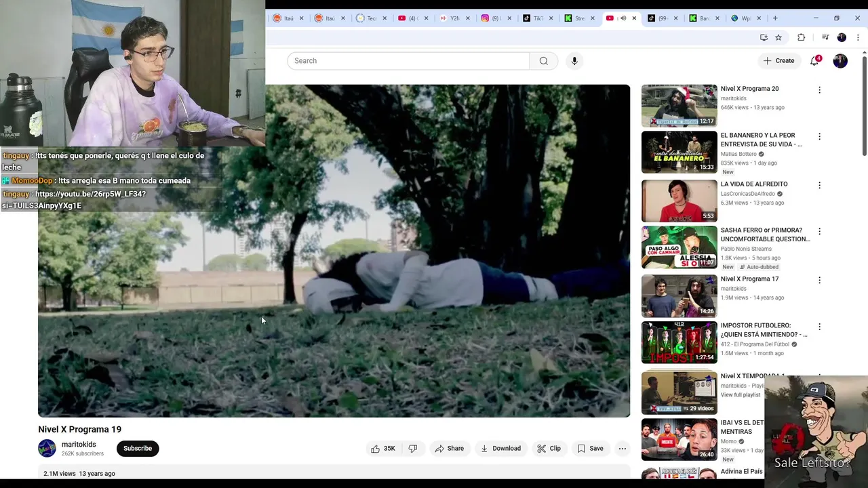Open options menu for Nivel X Programa 20
Image resolution: width=868 pixels, height=488 pixels.
tap(819, 90)
